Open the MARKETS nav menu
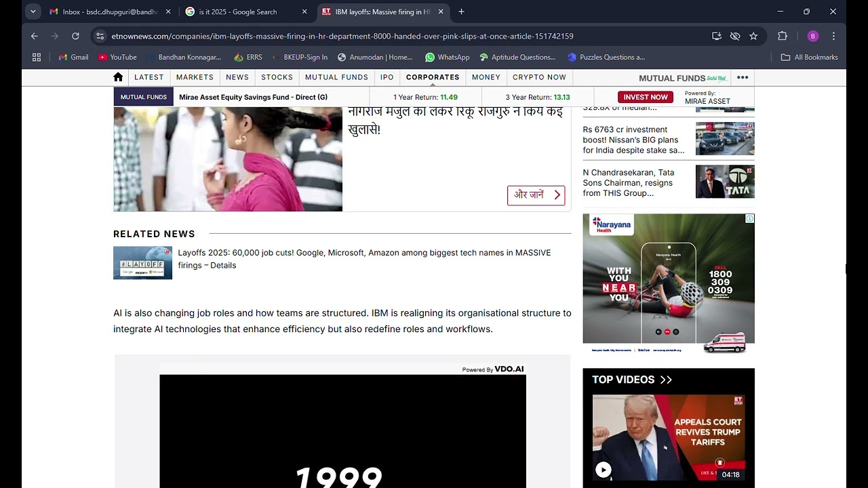Image resolution: width=868 pixels, height=488 pixels. coord(195,77)
